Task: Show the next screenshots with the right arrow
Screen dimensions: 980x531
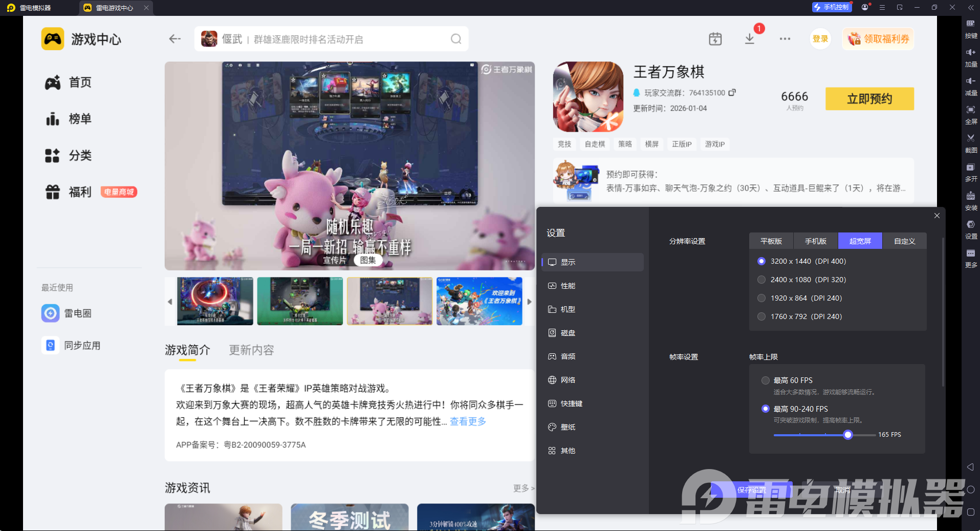Action: pyautogui.click(x=529, y=302)
